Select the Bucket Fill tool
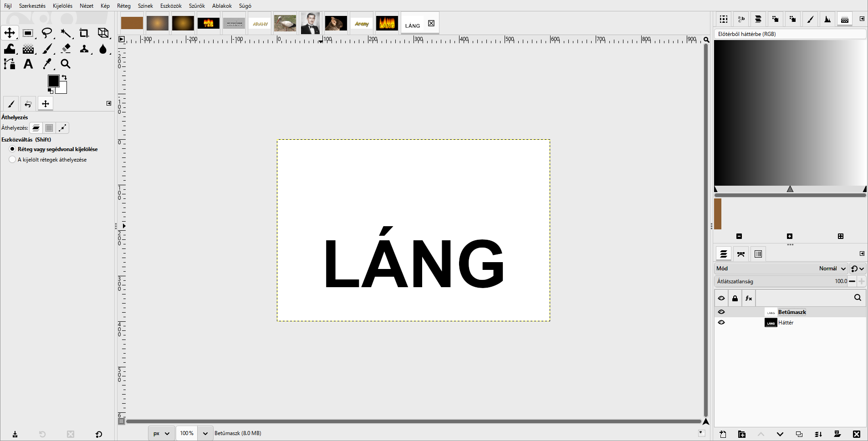 tap(10, 49)
